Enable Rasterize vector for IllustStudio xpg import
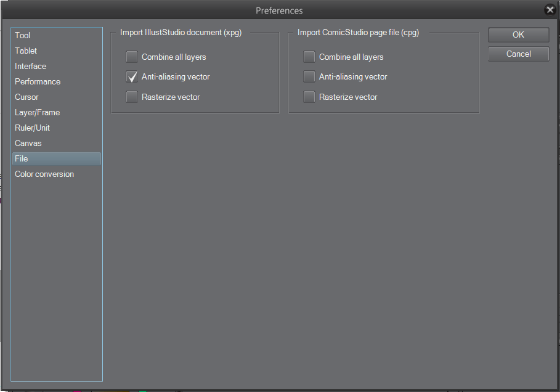This screenshot has height=392, width=560. pyautogui.click(x=132, y=97)
